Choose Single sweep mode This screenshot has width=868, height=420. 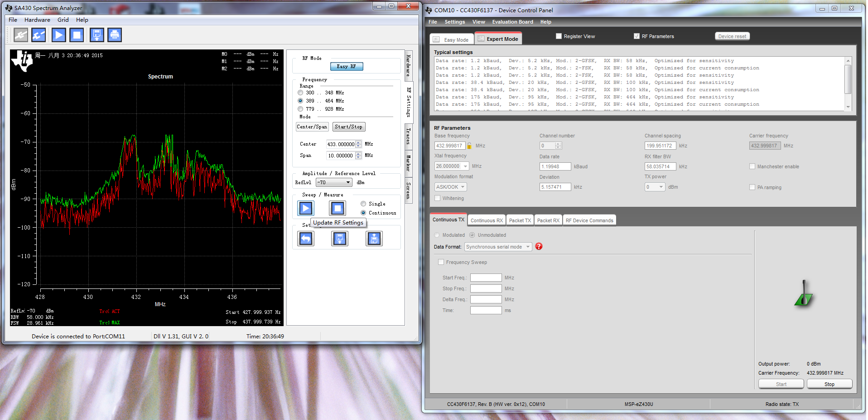pos(363,204)
